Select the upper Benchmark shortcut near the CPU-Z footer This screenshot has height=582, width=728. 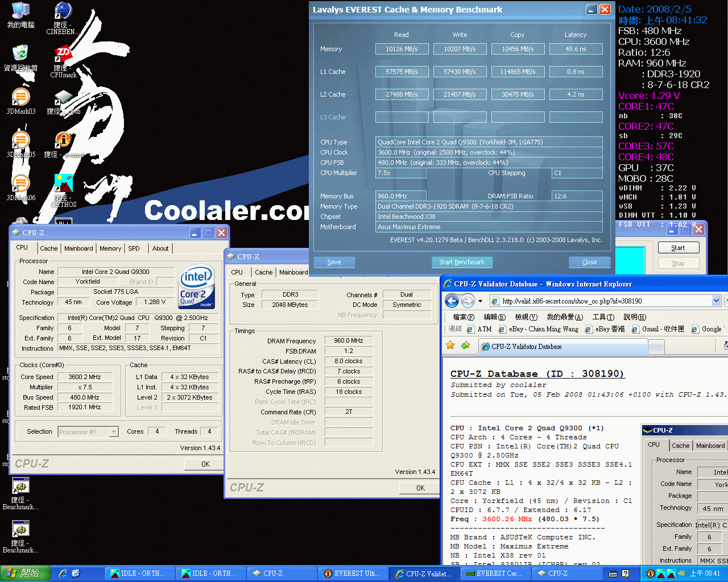click(20, 493)
